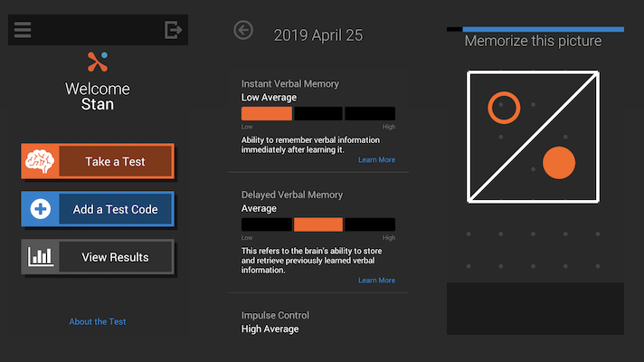
Task: Open the hamburger menu icon
Action: point(23,30)
